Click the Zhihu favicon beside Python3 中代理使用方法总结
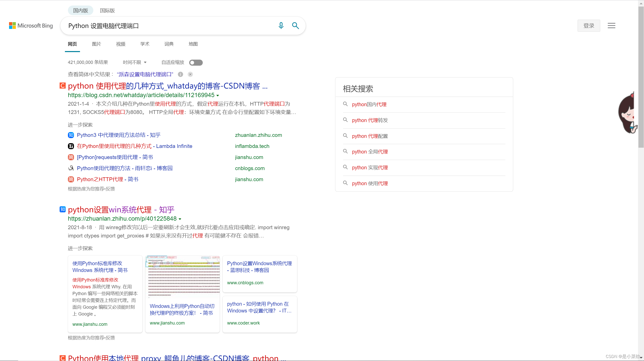Image resolution: width=644 pixels, height=361 pixels. [x=71, y=135]
